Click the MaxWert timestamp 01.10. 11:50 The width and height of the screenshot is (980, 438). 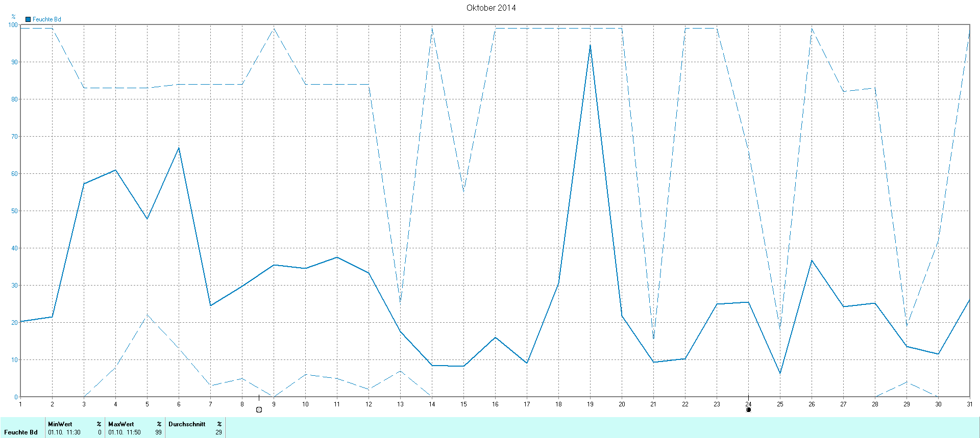(x=125, y=432)
